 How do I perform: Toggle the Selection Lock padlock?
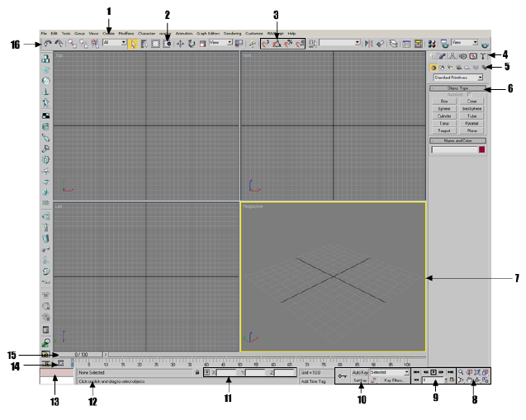click(x=197, y=372)
